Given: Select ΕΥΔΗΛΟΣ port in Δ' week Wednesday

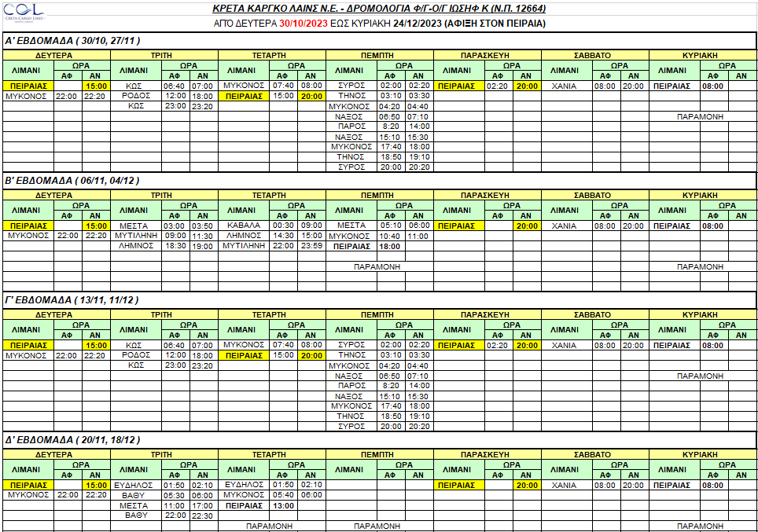Looking at the screenshot, I should click(244, 485).
